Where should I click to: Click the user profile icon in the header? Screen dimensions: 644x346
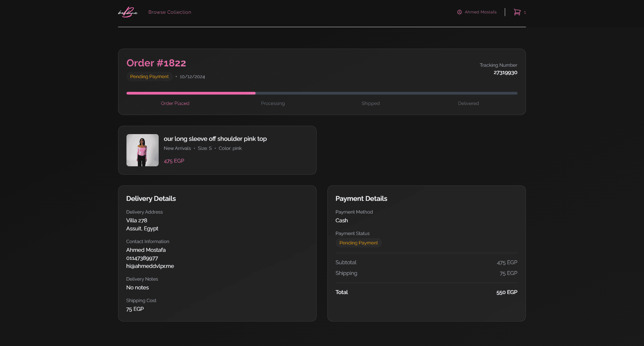(459, 12)
